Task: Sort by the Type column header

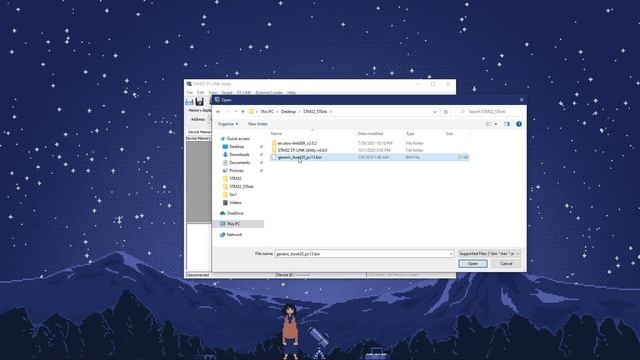Action: (x=410, y=133)
